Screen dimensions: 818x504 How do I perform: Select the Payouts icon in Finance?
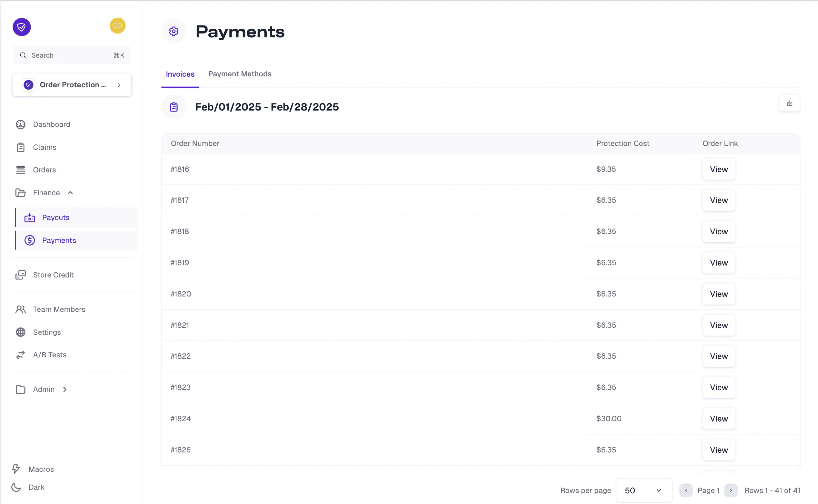point(29,217)
